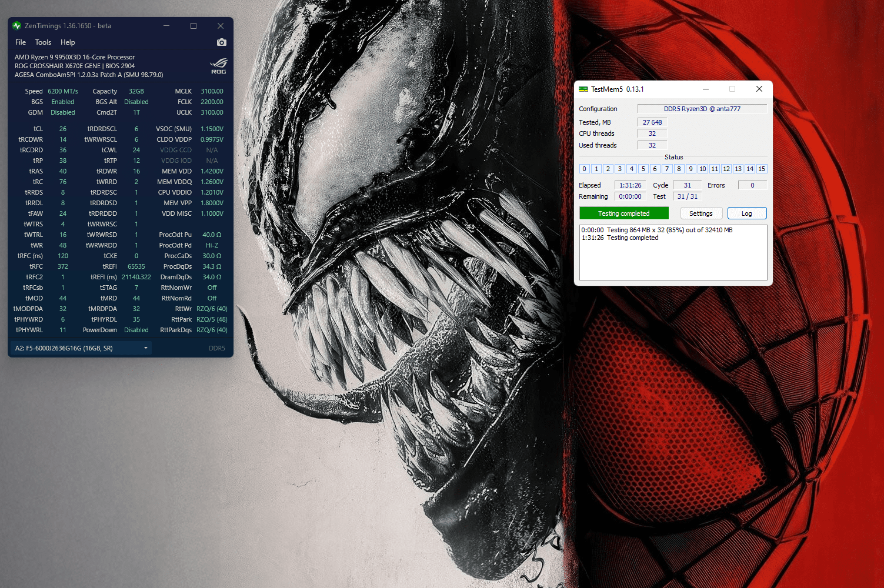Click the ROG CROSSHAIR X670E GENE BIOS text
Viewport: 884px width, 588px height.
click(x=75, y=66)
